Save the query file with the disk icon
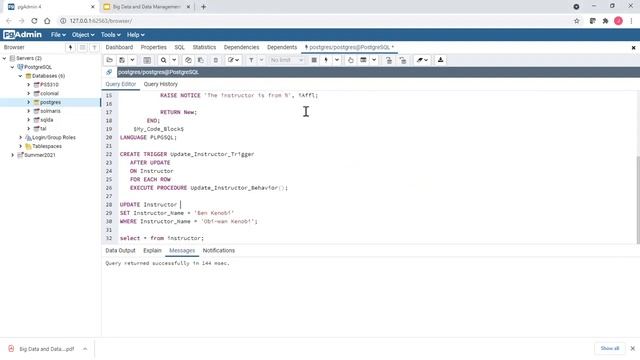The image size is (640, 360). pos(122,60)
